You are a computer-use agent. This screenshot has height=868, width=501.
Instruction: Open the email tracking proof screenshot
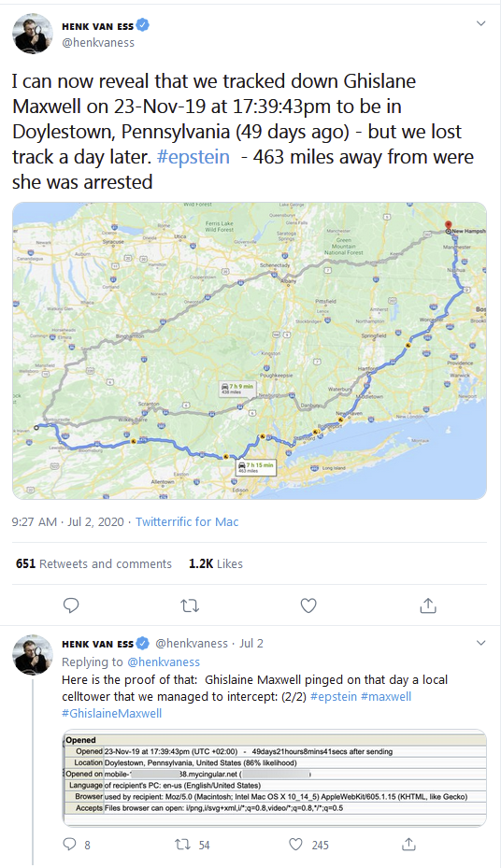pos(275,777)
